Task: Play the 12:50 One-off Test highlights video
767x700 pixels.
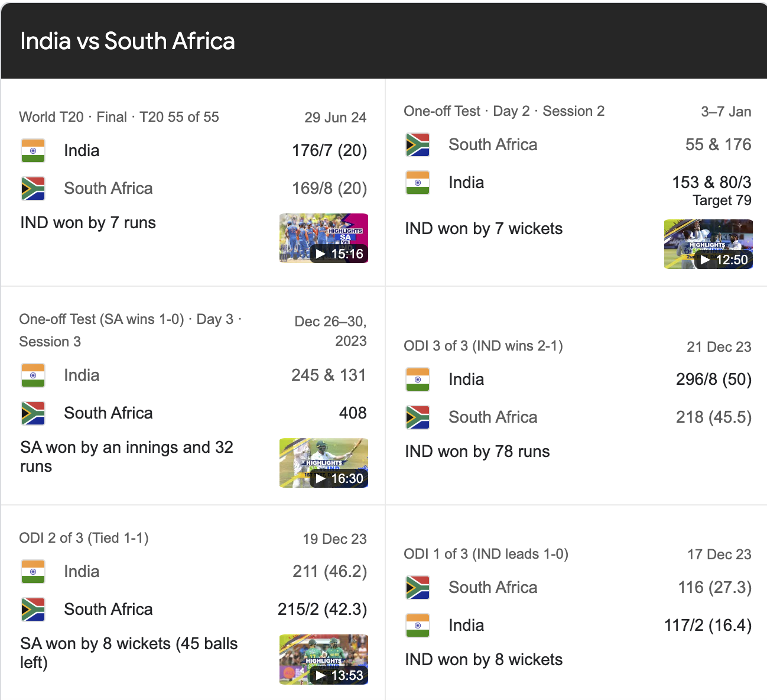Action: point(708,244)
